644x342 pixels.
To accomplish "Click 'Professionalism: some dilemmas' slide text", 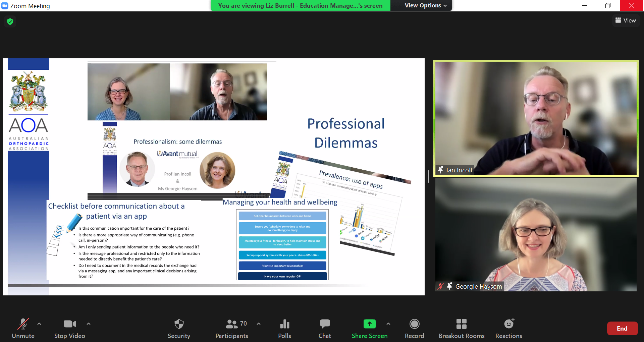I will tap(178, 142).
